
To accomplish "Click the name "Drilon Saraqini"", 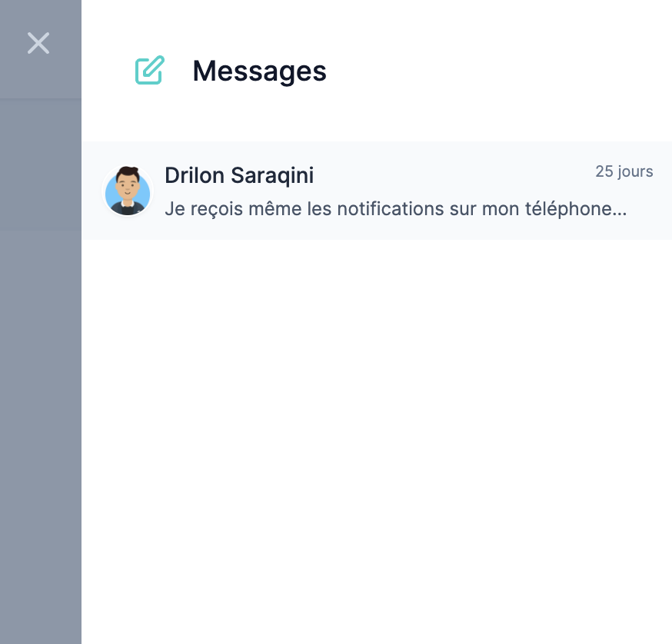I will 239,175.
